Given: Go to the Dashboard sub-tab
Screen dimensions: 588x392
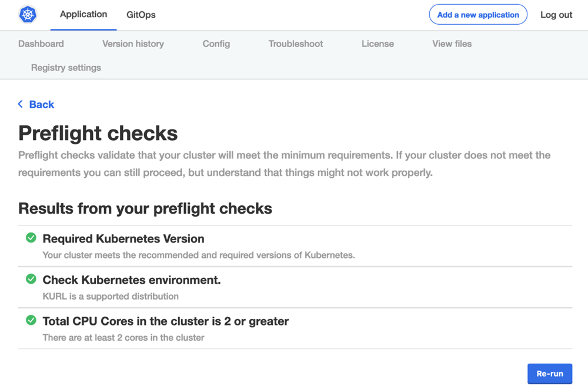Looking at the screenshot, I should [41, 44].
